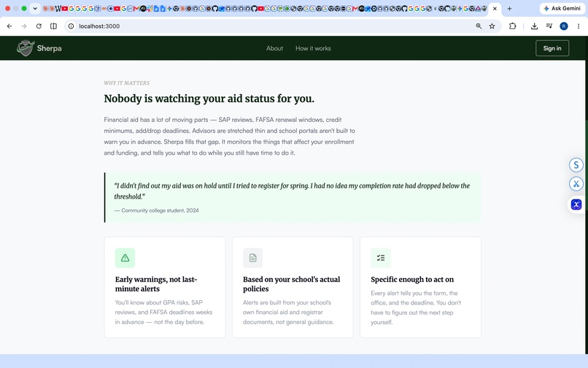Switch to the Wikipedia tab
The image size is (588, 368).
coord(58,9)
